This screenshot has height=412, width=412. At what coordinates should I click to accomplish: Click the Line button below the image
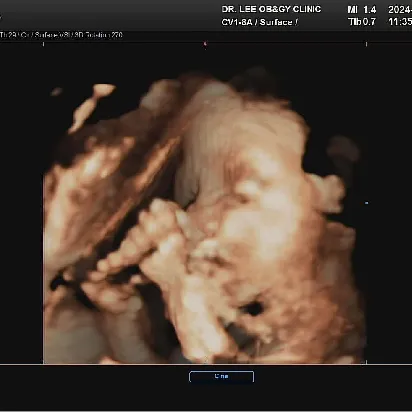pos(221,377)
